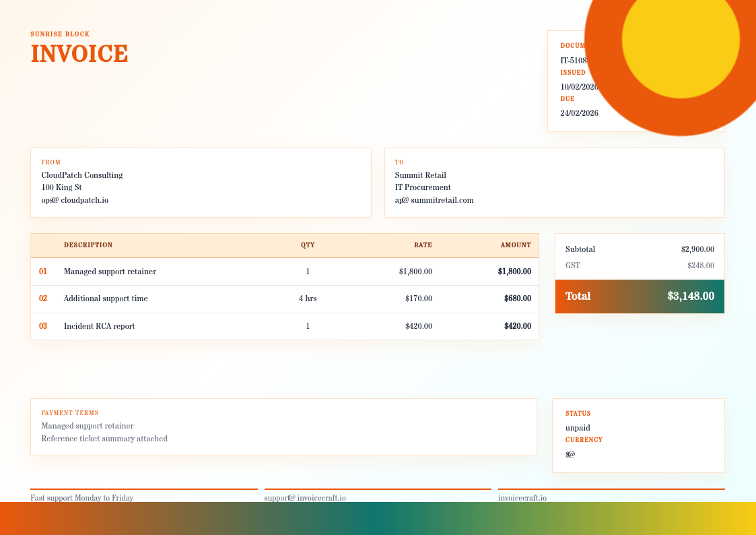Click the quantity 1 in the Incident RCA report row
The height and width of the screenshot is (535, 756).
[x=308, y=326]
